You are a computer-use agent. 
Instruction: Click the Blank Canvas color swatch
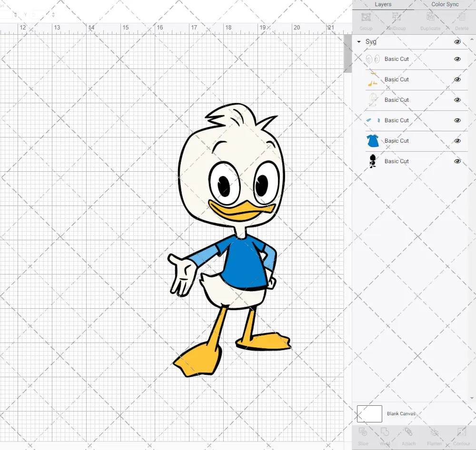coord(369,413)
